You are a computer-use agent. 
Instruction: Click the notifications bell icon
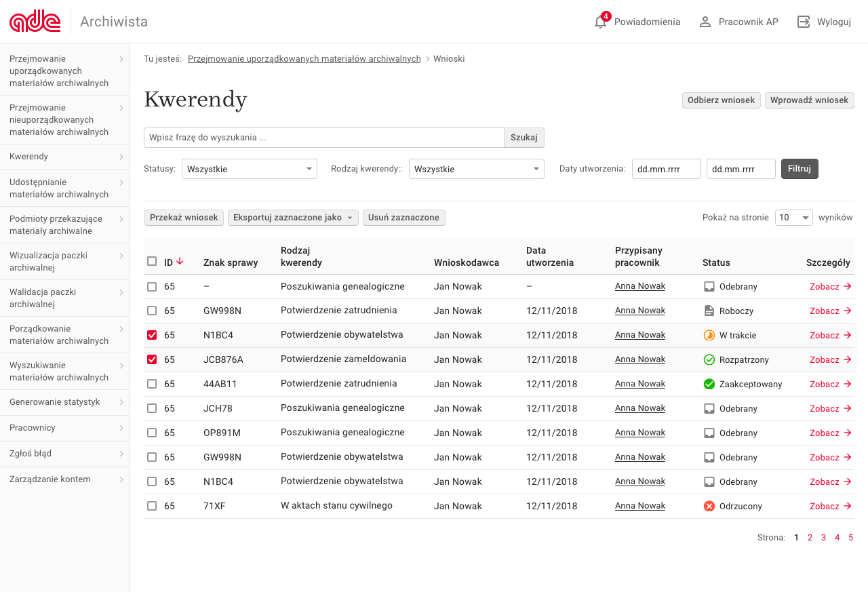pyautogui.click(x=600, y=22)
